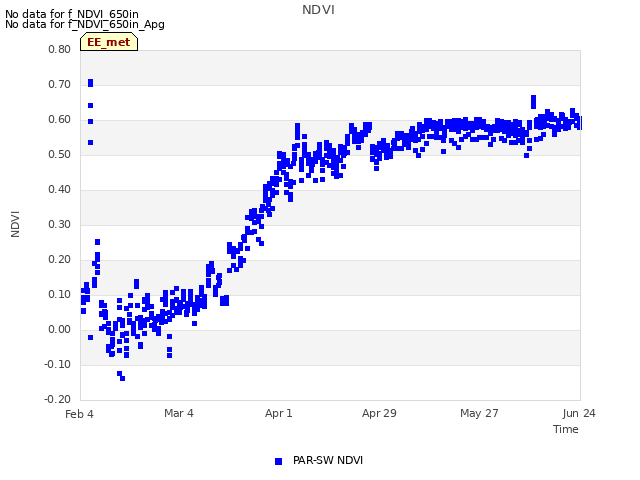Click the vertical NDVI axis label
This screenshot has width=640, height=480.
[x=15, y=224]
